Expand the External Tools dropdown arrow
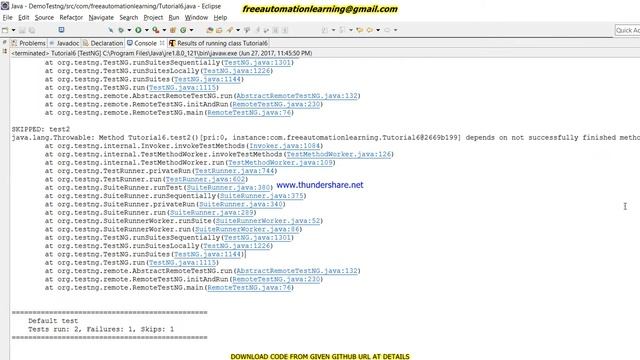Viewport: 640px width, 360px height. 164,30
